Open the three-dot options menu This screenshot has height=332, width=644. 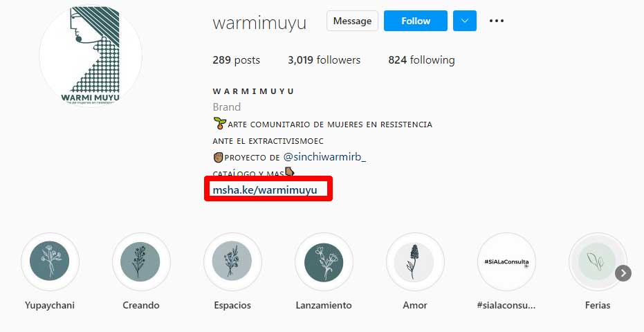(x=496, y=21)
